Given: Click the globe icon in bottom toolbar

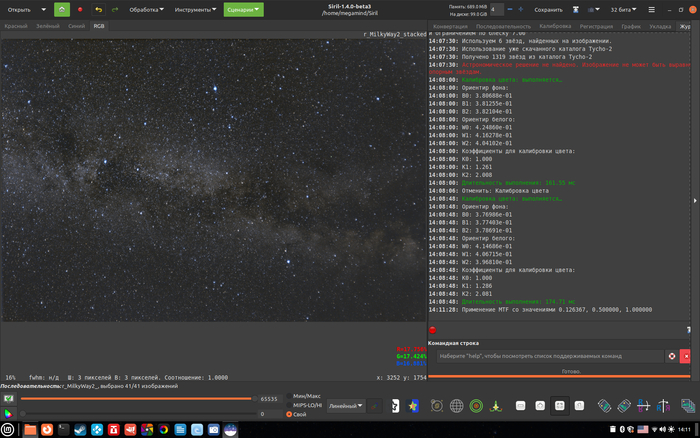Looking at the screenshot, I should (457, 405).
